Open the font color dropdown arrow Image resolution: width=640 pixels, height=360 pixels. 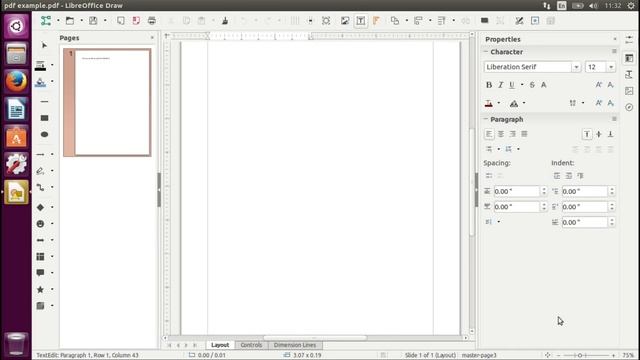pyautogui.click(x=498, y=103)
